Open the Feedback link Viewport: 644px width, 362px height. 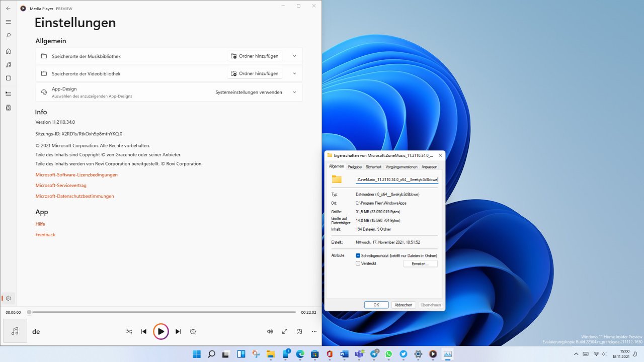point(45,235)
